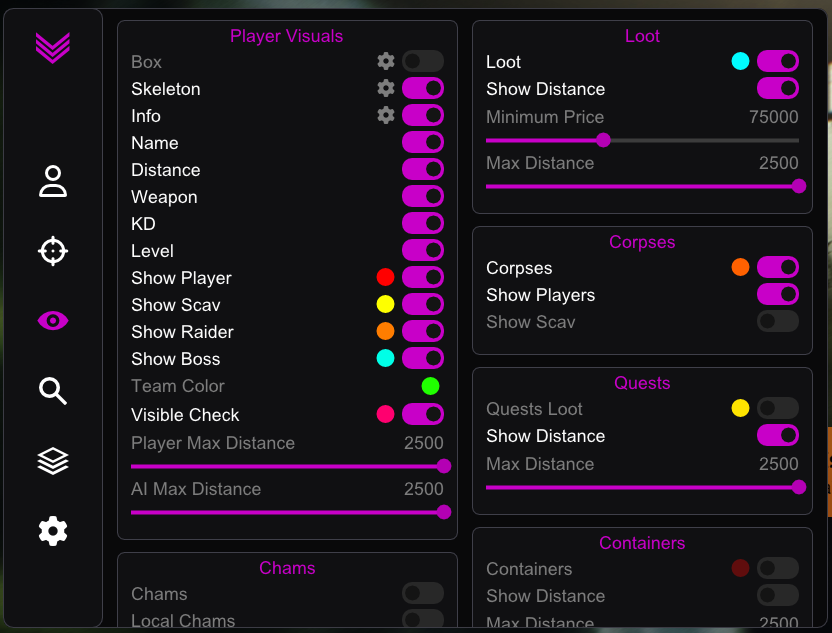
Task: Turn on Corpses Show Scav toggle
Action: [778, 322]
